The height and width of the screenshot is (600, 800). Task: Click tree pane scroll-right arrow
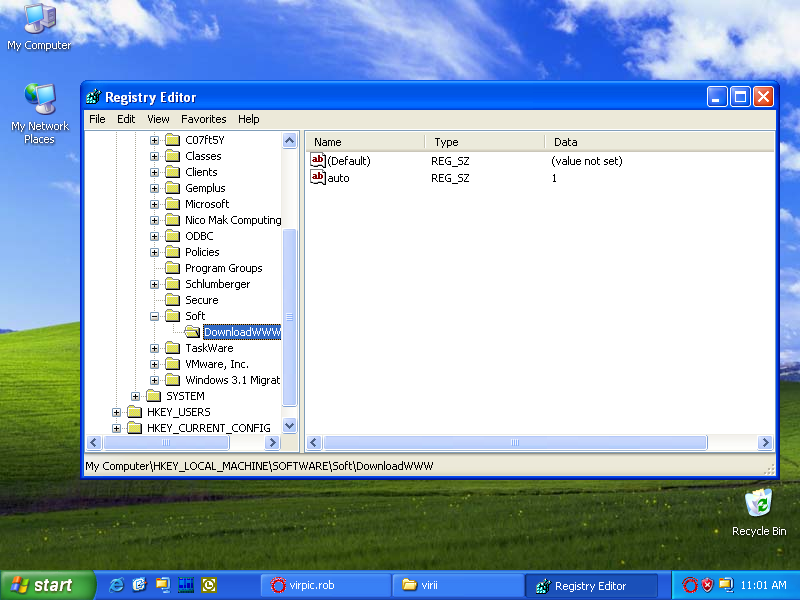[x=272, y=442]
